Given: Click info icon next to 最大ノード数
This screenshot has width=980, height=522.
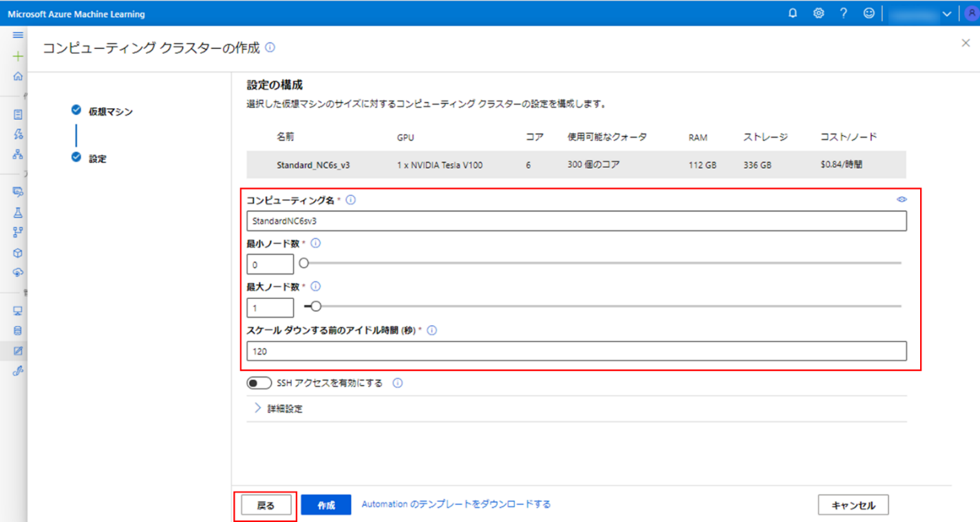Looking at the screenshot, I should pyautogui.click(x=316, y=286).
